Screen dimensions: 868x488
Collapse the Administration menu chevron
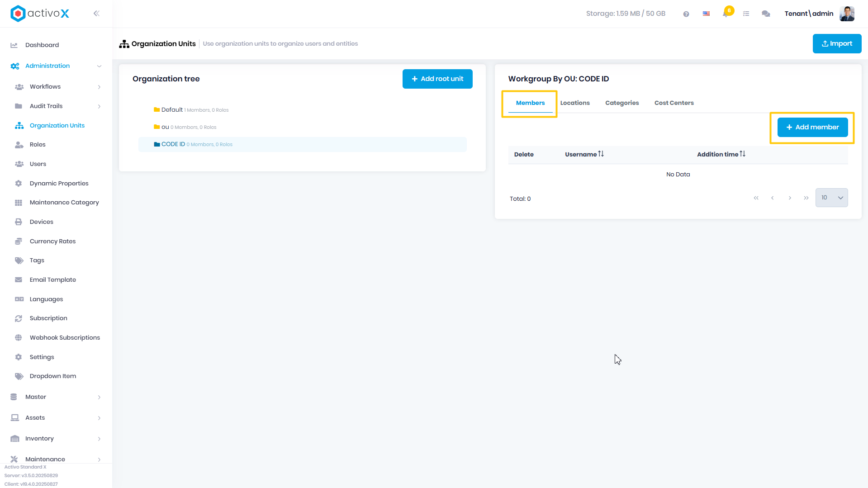pos(99,66)
